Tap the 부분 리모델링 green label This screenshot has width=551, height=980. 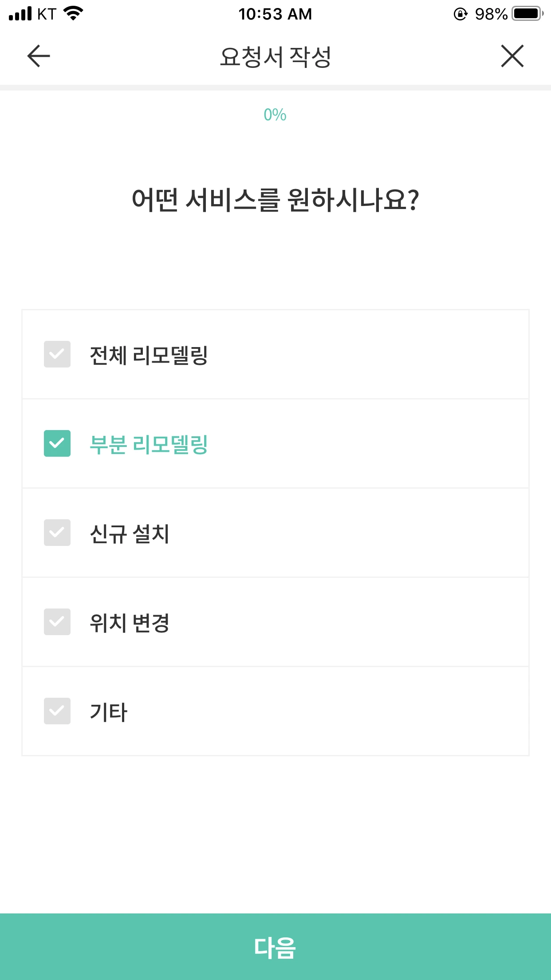149,444
